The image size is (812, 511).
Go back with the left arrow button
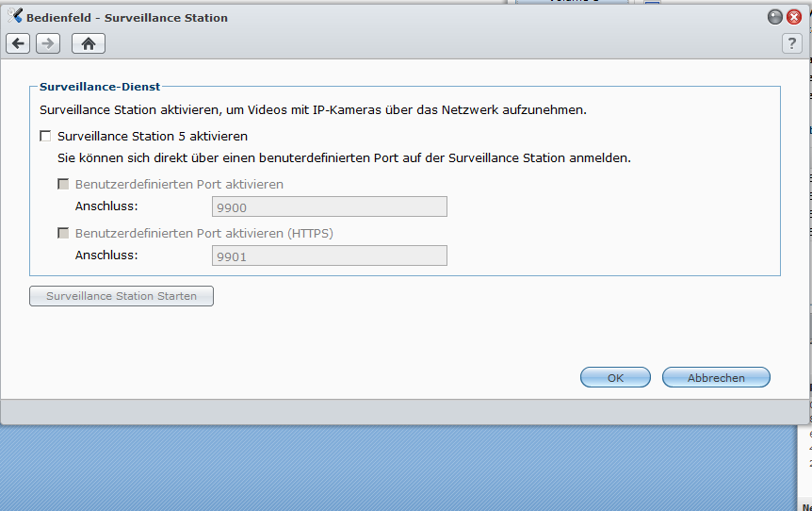click(x=18, y=43)
